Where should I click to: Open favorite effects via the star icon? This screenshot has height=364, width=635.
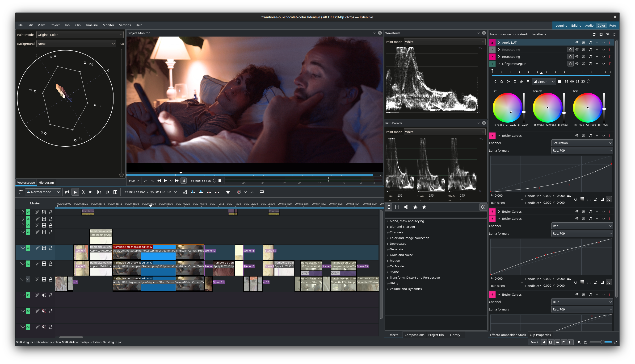coord(228,192)
